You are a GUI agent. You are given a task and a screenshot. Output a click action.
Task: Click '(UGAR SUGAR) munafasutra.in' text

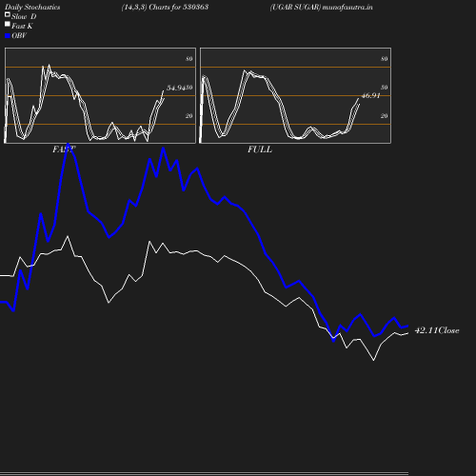[322, 8]
